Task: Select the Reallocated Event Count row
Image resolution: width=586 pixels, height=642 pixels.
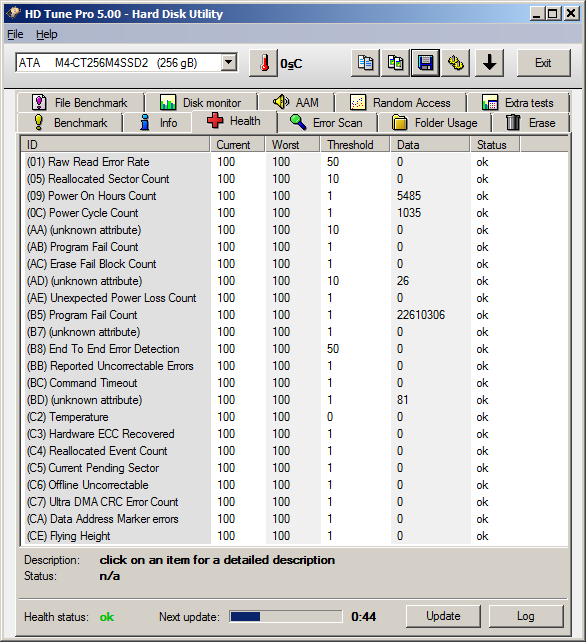Action: coord(294,451)
